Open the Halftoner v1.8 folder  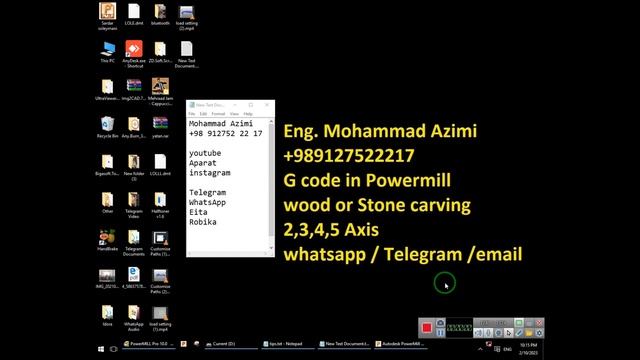(x=160, y=205)
